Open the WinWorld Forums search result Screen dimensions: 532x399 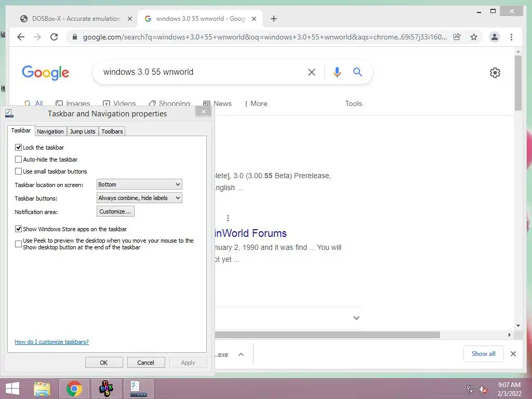[x=250, y=233]
